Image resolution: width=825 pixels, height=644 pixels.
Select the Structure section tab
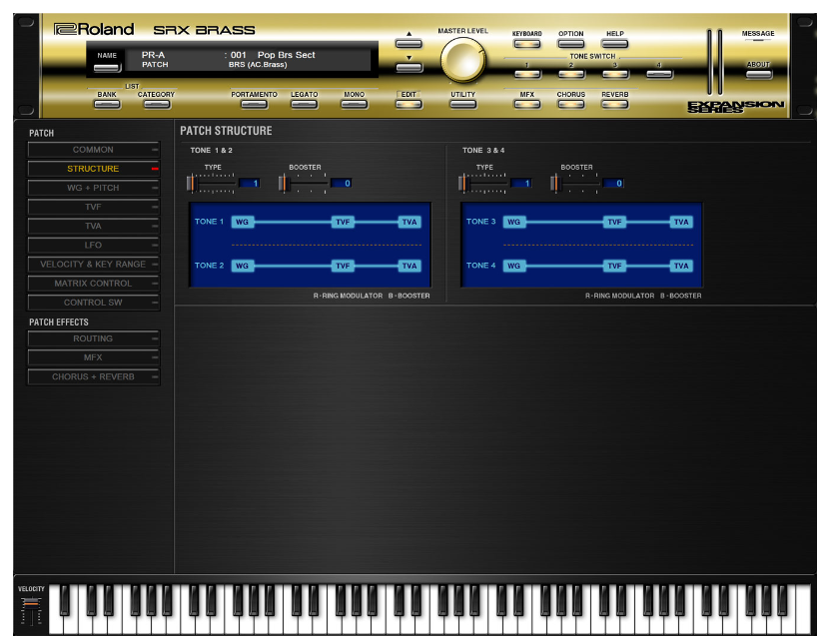93,169
